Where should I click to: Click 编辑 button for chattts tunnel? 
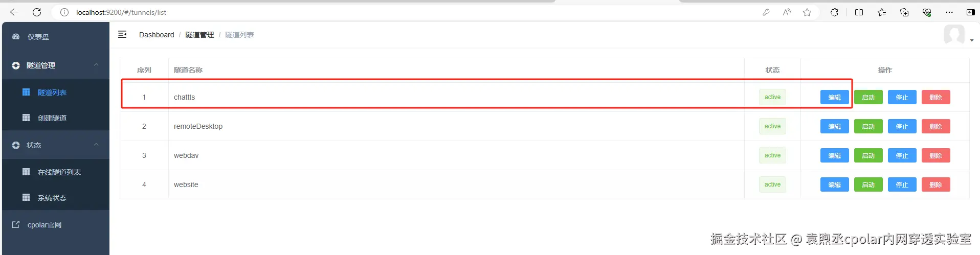pos(834,97)
